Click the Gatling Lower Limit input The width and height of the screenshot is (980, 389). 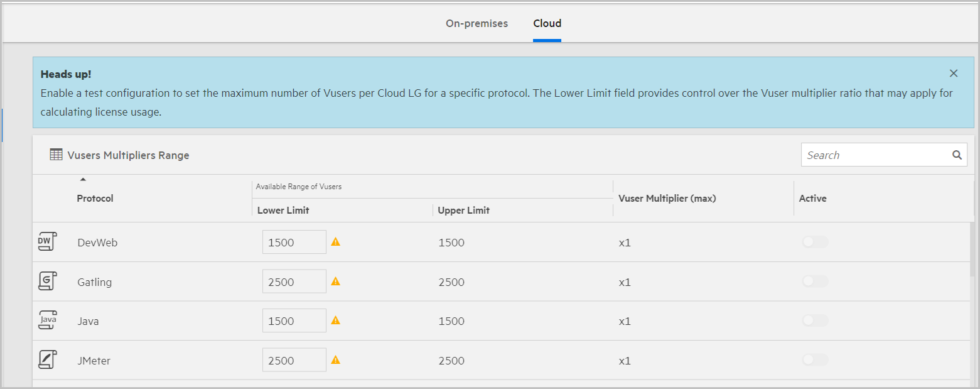(294, 282)
